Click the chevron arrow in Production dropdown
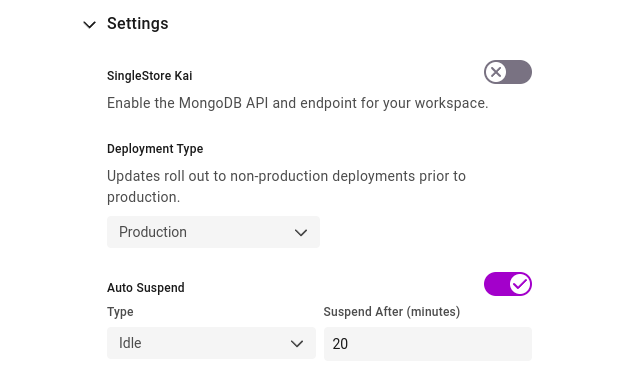640x390 pixels. [301, 233]
